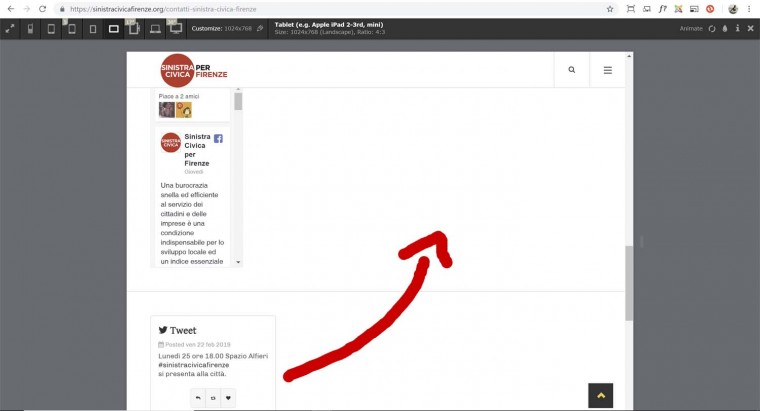This screenshot has width=760, height=411.
Task: Click the Animate option in resizer toolbar
Action: point(691,29)
